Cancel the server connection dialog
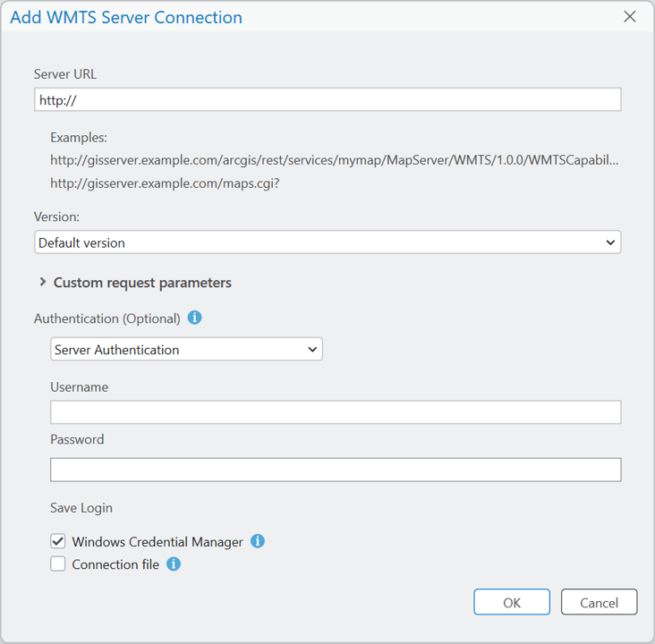The image size is (655, 644). point(599,603)
